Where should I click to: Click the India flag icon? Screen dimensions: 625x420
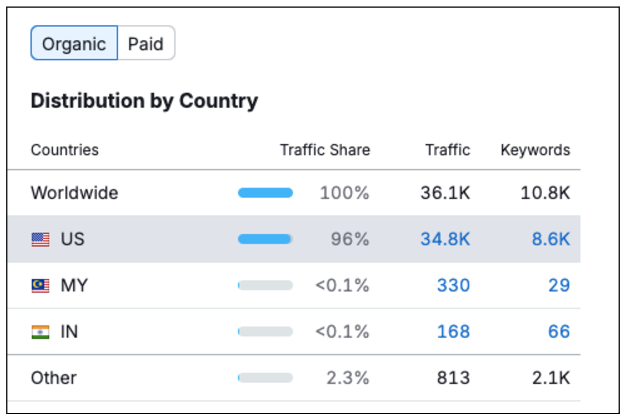pyautogui.click(x=40, y=332)
